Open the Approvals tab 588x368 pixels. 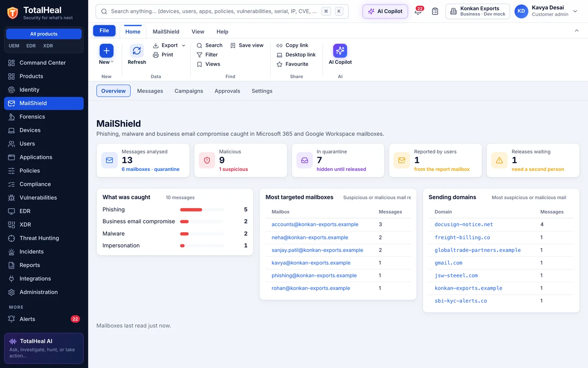point(227,91)
